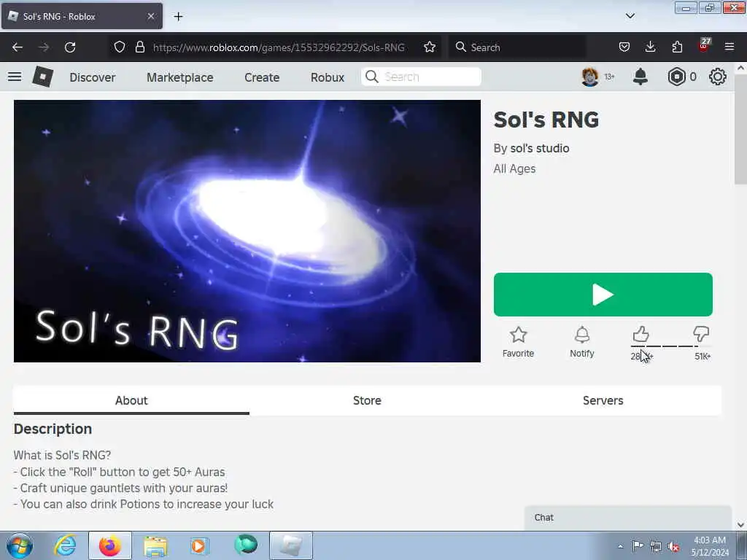Screen dimensions: 747x560
Task: Open the Marketplace page
Action: (179, 77)
